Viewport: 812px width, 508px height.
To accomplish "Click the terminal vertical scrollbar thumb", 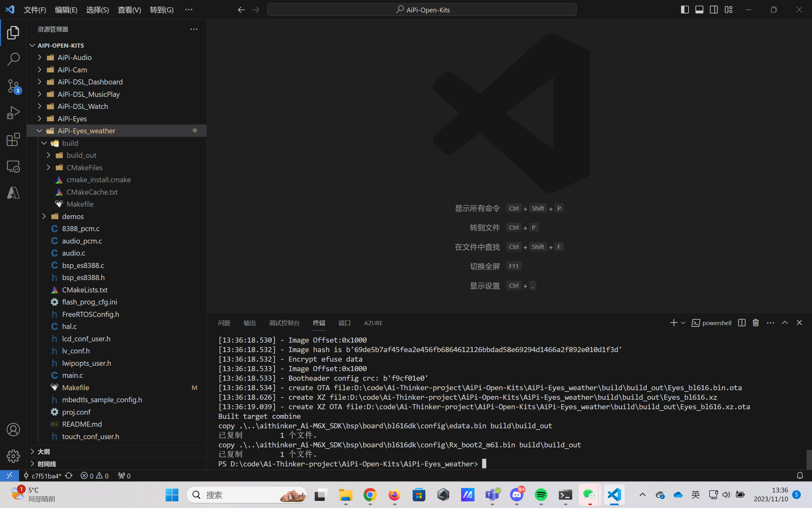I will click(x=809, y=459).
